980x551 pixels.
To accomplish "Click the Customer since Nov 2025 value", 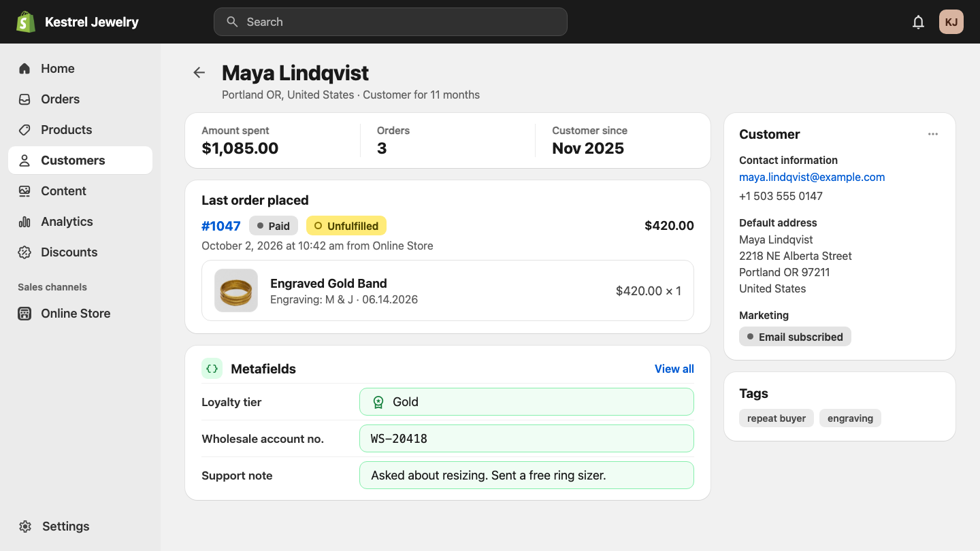I will click(588, 148).
